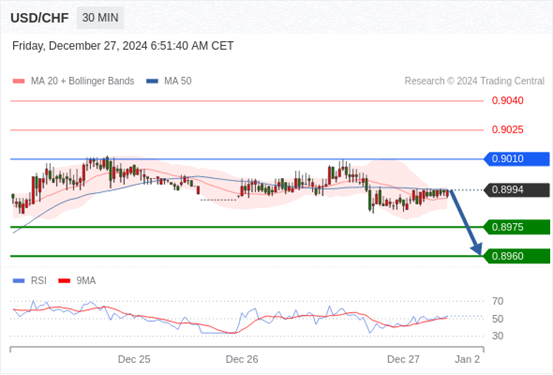Click the MA 50 legend label
The height and width of the screenshot is (375, 553).
click(178, 81)
